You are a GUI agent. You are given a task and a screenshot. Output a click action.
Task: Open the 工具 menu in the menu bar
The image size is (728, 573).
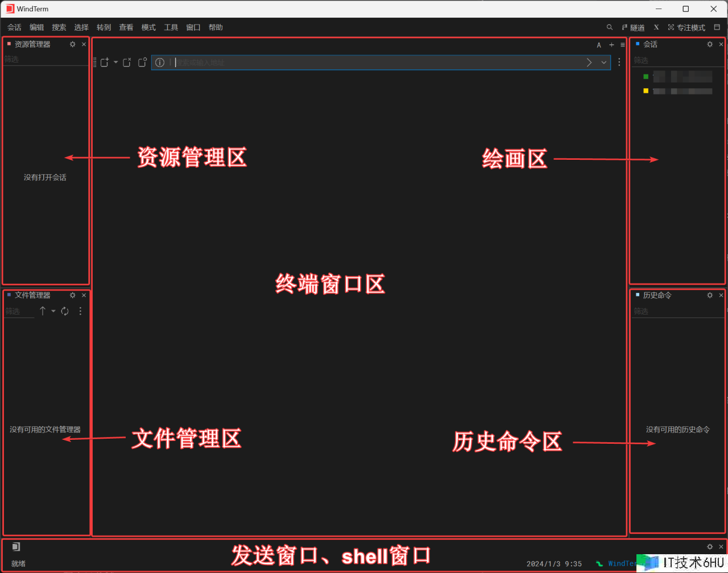[x=171, y=27]
